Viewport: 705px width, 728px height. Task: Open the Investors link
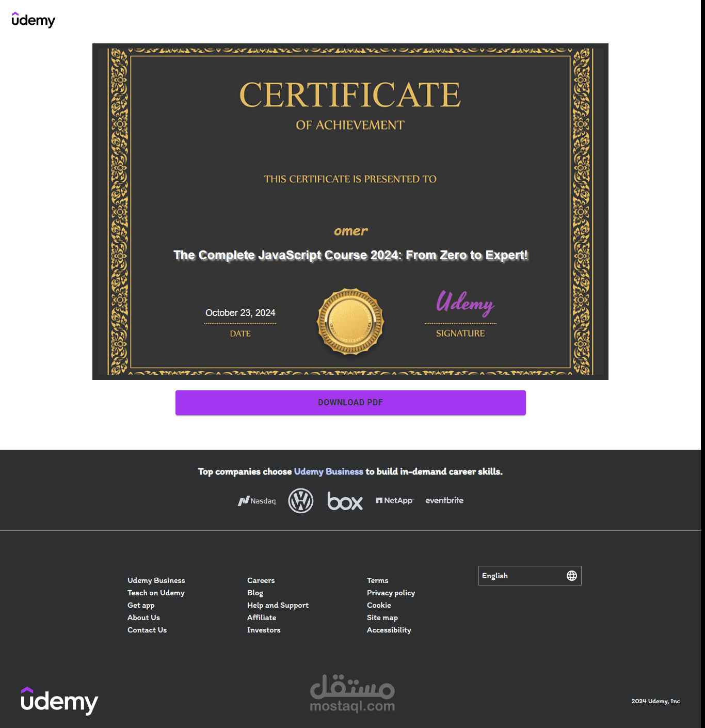pos(264,630)
